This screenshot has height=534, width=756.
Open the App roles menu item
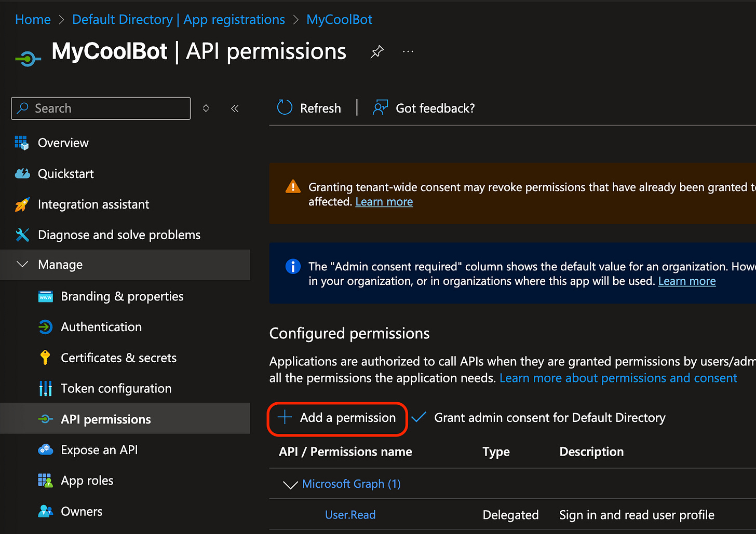click(x=87, y=481)
